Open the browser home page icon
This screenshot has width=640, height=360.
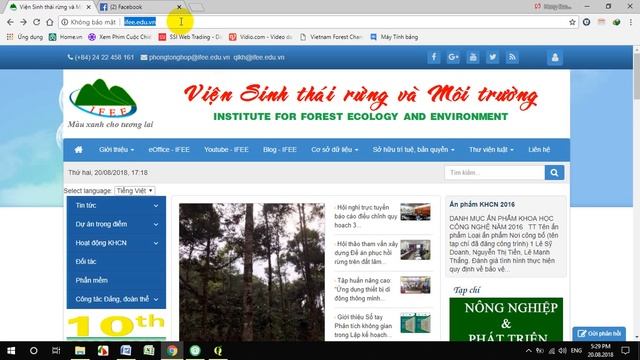[50, 22]
